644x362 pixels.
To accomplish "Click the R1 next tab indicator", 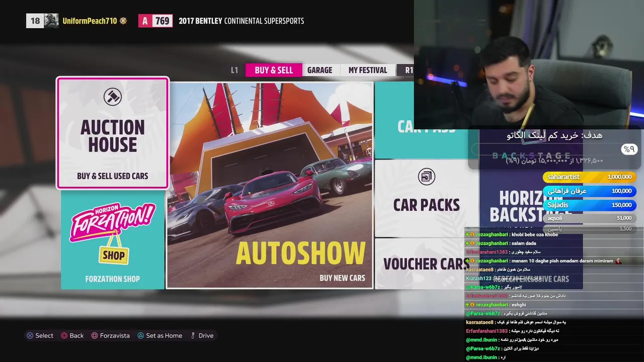I will tap(409, 70).
